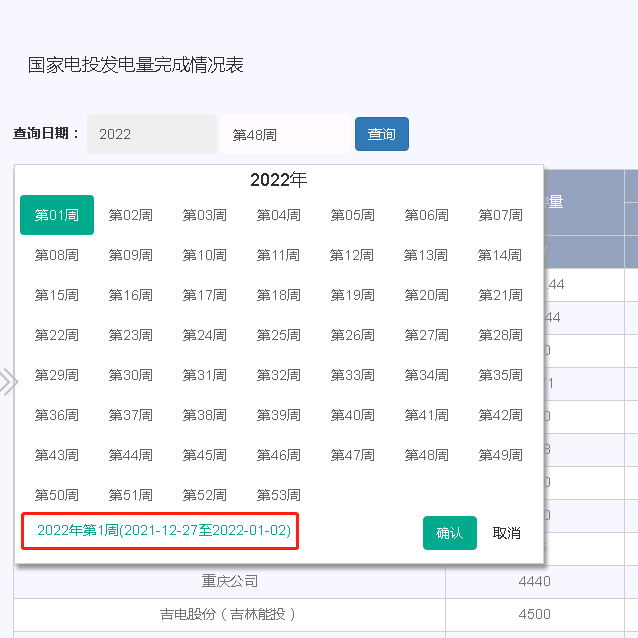
Task: Click week 第42周
Action: (x=501, y=415)
